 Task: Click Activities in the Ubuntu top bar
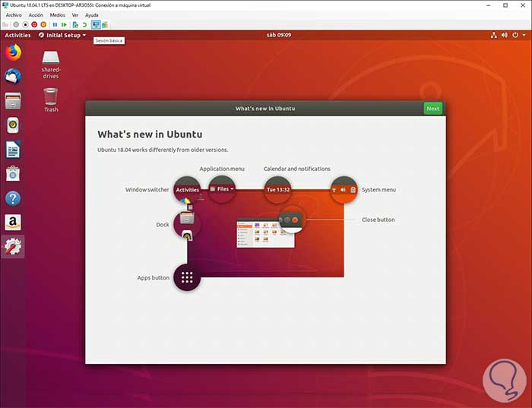coord(17,35)
